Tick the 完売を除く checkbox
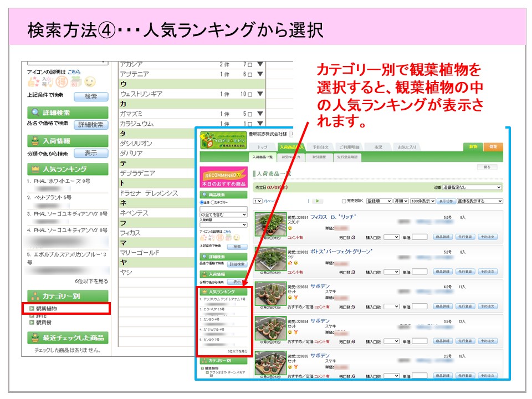This screenshot has width=532, height=399. (344, 201)
